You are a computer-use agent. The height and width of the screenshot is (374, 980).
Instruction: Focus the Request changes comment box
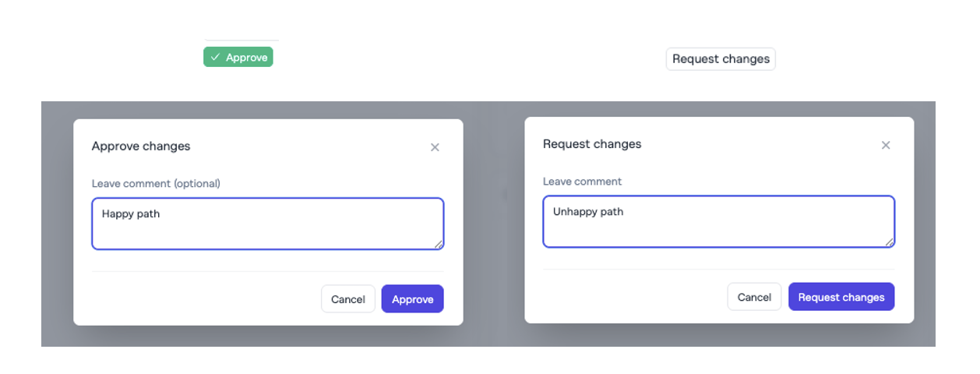[718, 230]
